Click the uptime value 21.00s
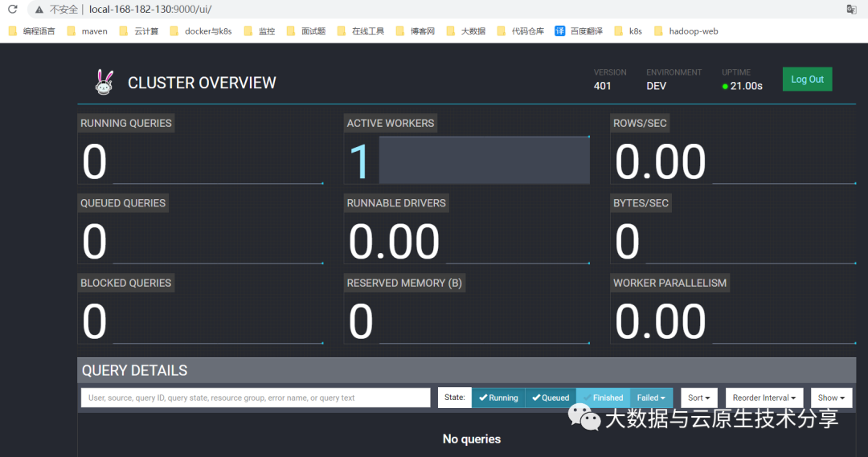Viewport: 868px width, 457px height. pos(746,86)
